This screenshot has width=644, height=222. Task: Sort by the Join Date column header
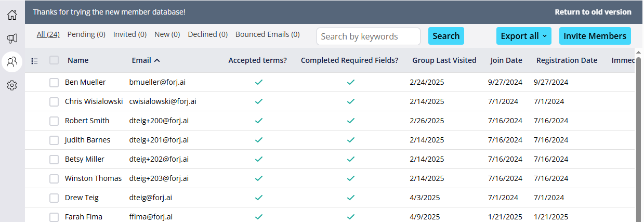pyautogui.click(x=506, y=60)
